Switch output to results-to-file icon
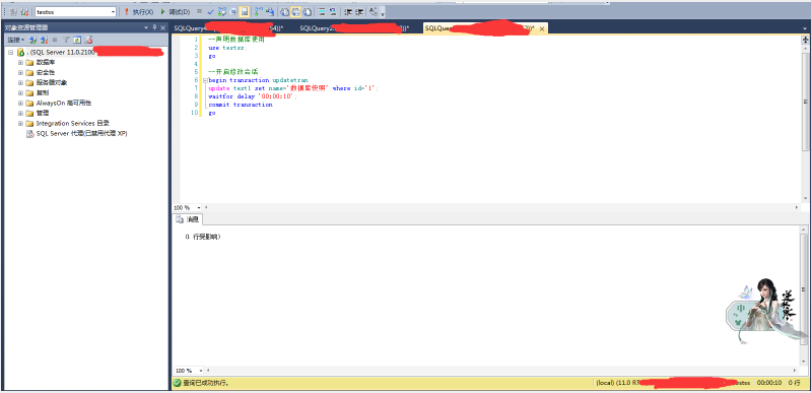The image size is (811, 393). point(307,12)
